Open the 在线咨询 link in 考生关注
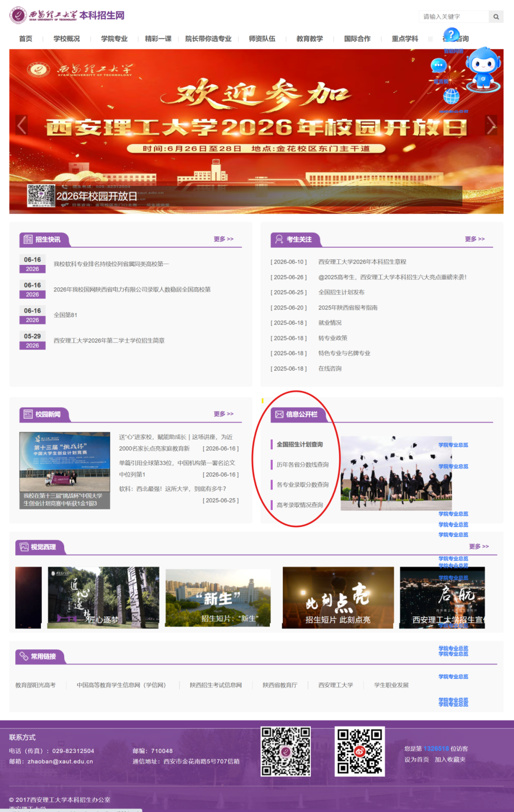Viewport: 514px width, 812px height. [x=330, y=369]
